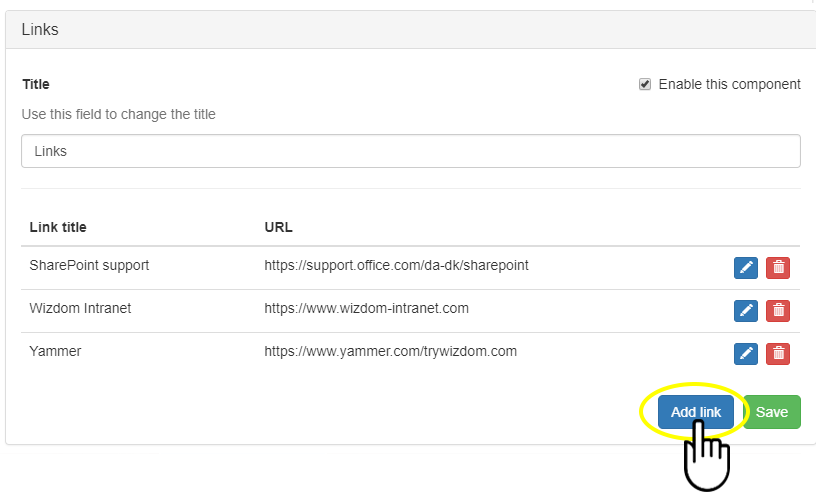
Task: Remove the Yammer link with trash icon
Action: 778,353
